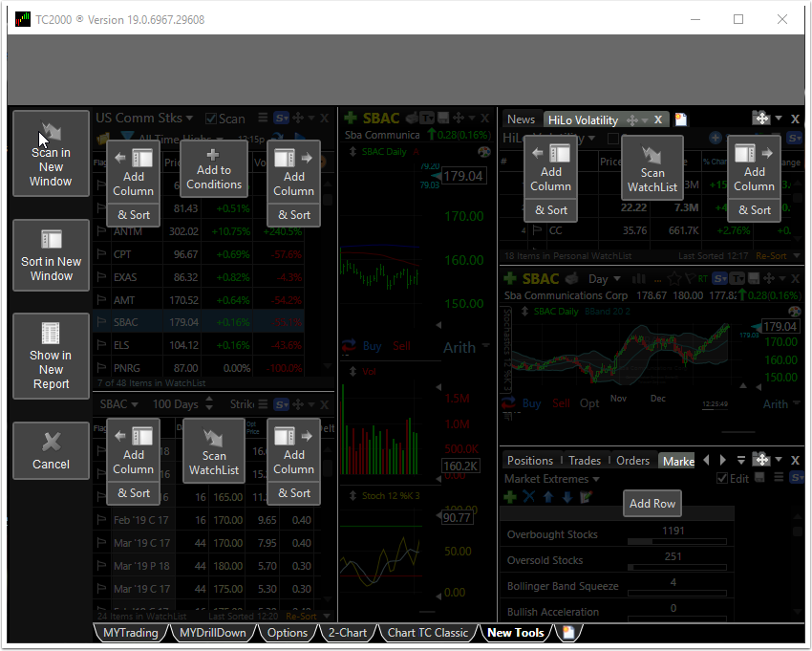Screen dimensions: 812x651
Task: Click green plus icon in lower-right SBAC Day chart
Action: tap(510, 279)
